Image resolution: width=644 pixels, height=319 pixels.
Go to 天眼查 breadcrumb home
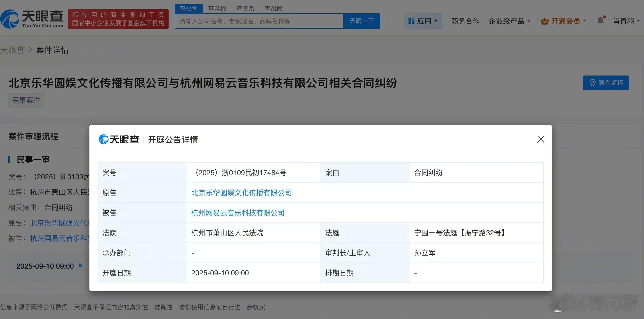[x=12, y=50]
